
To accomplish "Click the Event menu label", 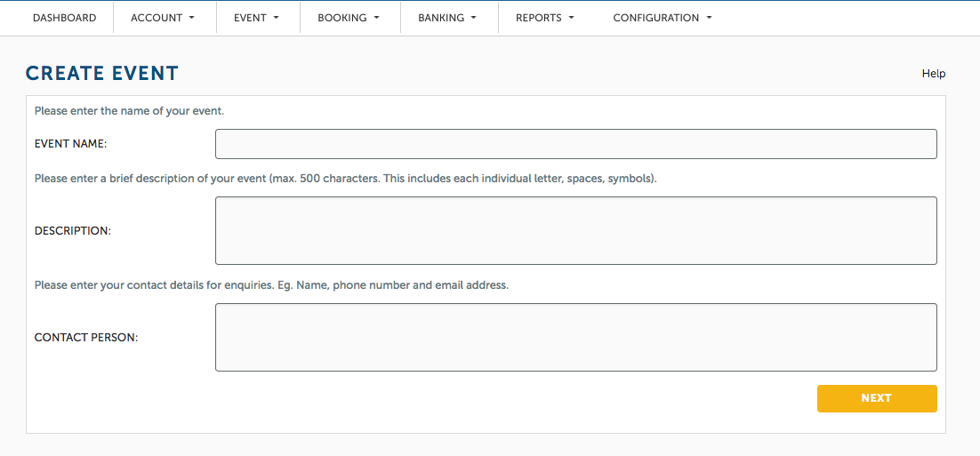I will (250, 18).
